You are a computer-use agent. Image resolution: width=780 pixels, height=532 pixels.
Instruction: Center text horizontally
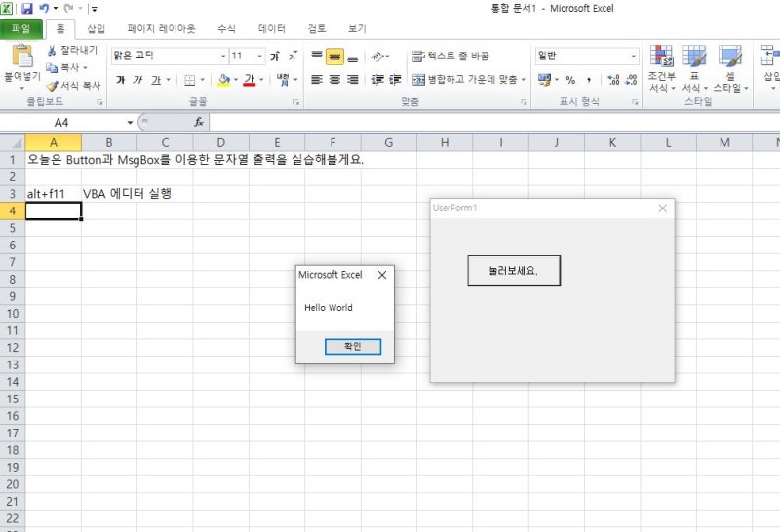334,80
